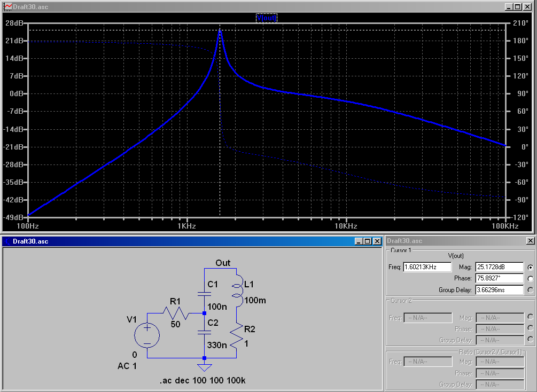Click the Cursor 2 Mag field

(500, 318)
